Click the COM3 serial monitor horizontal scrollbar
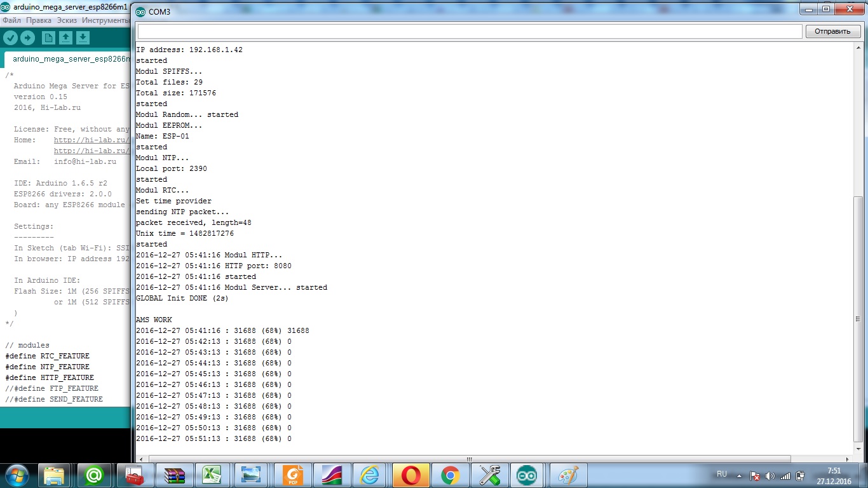 click(470, 459)
